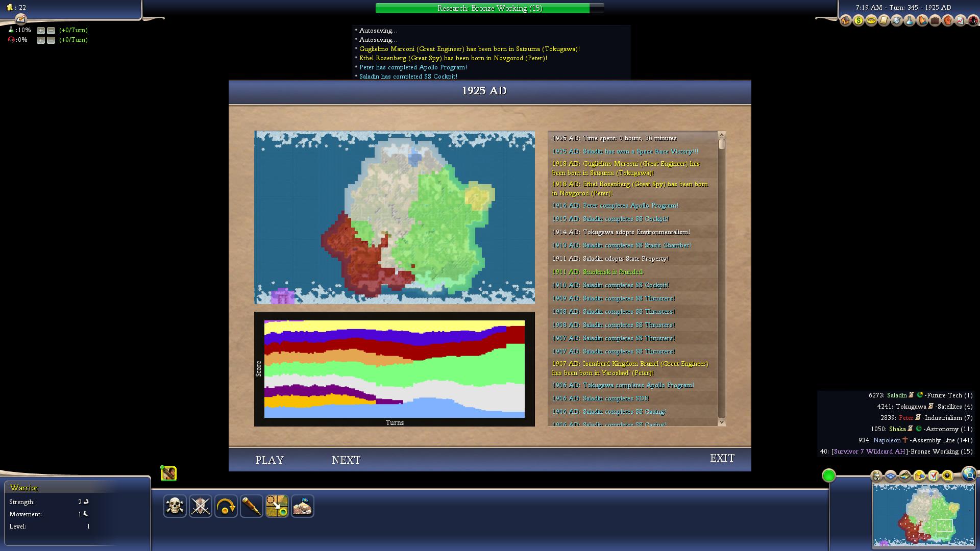Viewport: 980px width, 551px height.
Task: Toggle the blue tile grid display
Action: [891, 476]
